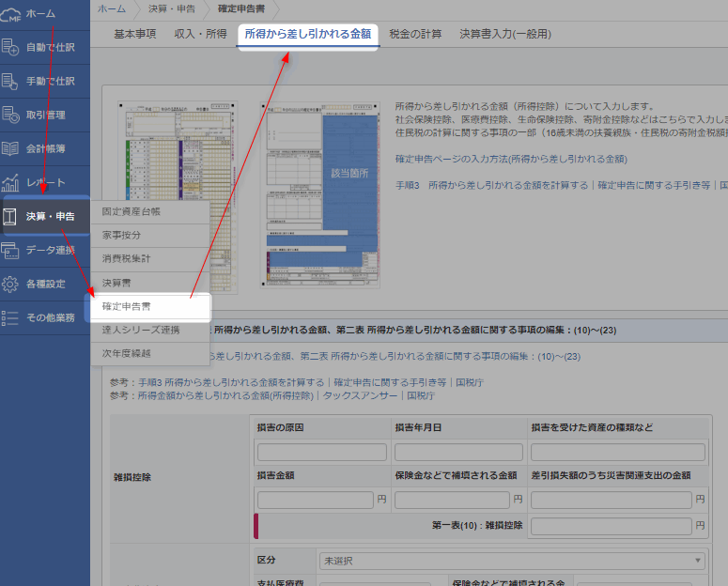Click the 損害の原因 input field
Viewport: 728px width, 586px height.
click(322, 452)
